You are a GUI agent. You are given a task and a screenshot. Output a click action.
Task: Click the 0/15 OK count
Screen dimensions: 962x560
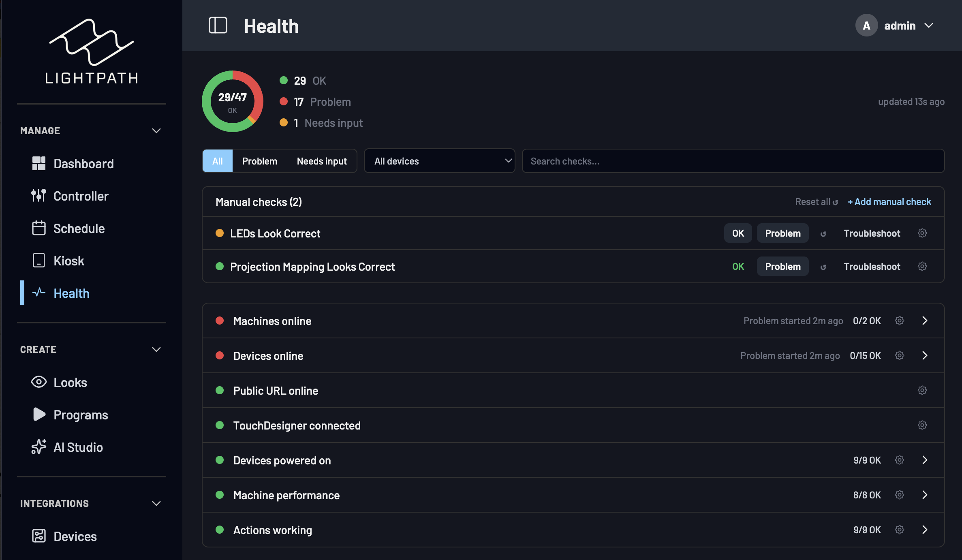[x=865, y=355]
